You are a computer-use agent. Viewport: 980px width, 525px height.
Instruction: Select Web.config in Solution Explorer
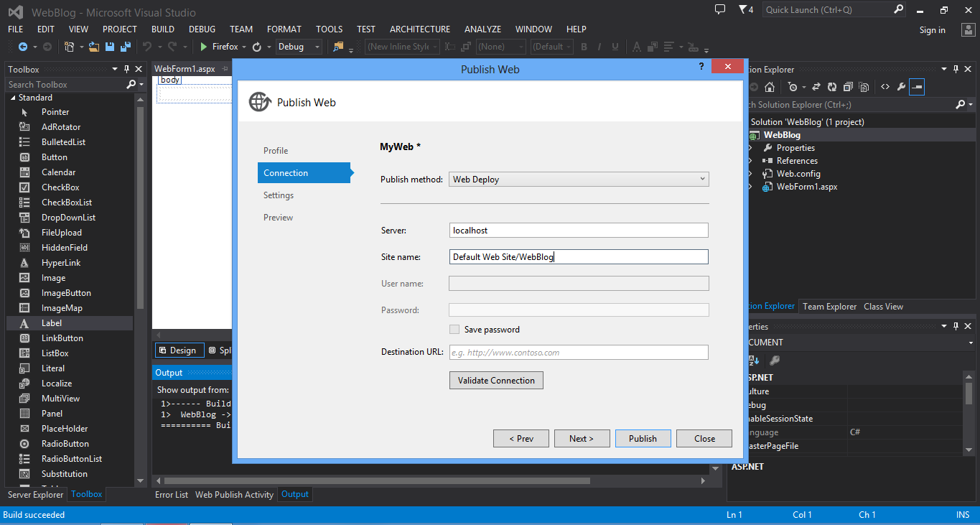pyautogui.click(x=798, y=174)
